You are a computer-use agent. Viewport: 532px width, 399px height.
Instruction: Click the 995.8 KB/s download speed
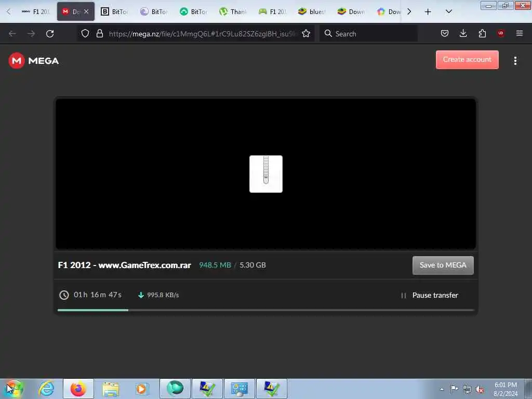163,295
